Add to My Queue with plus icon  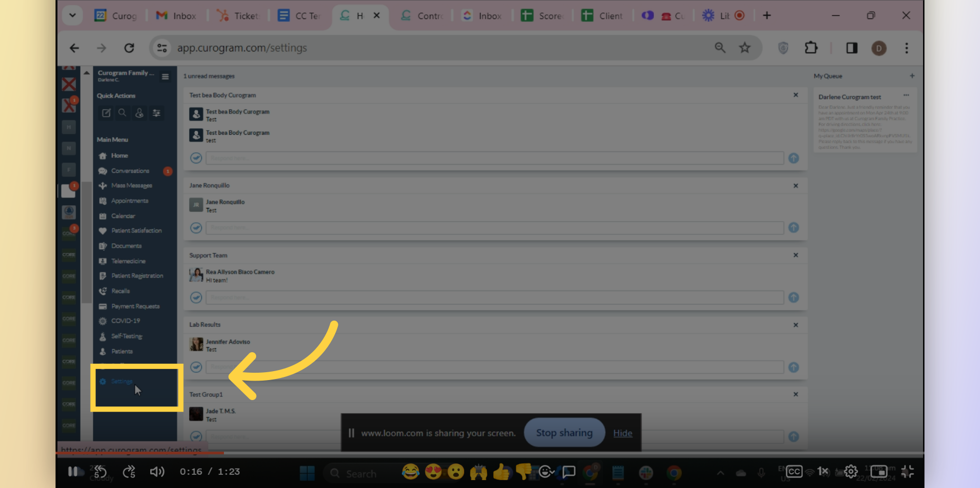912,76
